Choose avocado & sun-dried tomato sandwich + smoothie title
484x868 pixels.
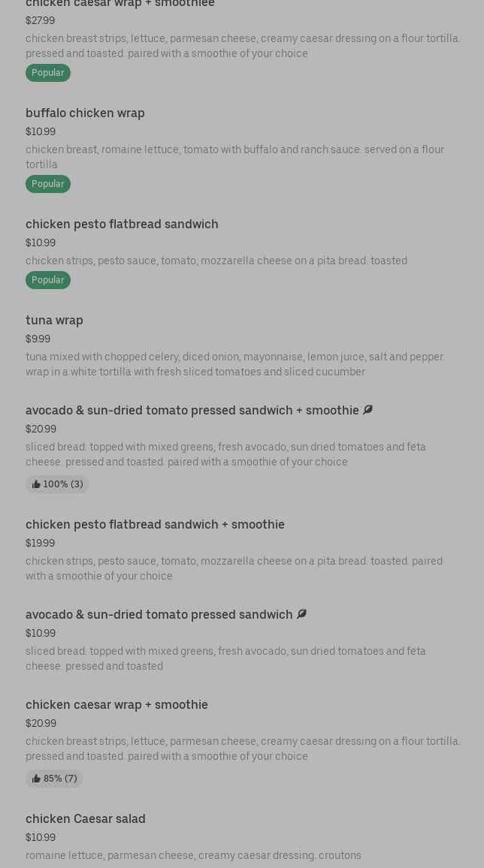point(192,411)
